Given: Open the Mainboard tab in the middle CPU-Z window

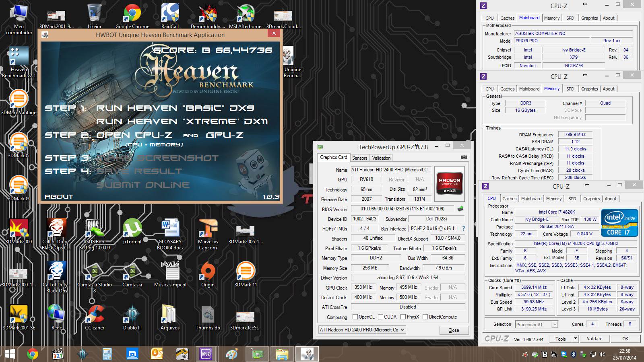Looking at the screenshot, I should [529, 89].
